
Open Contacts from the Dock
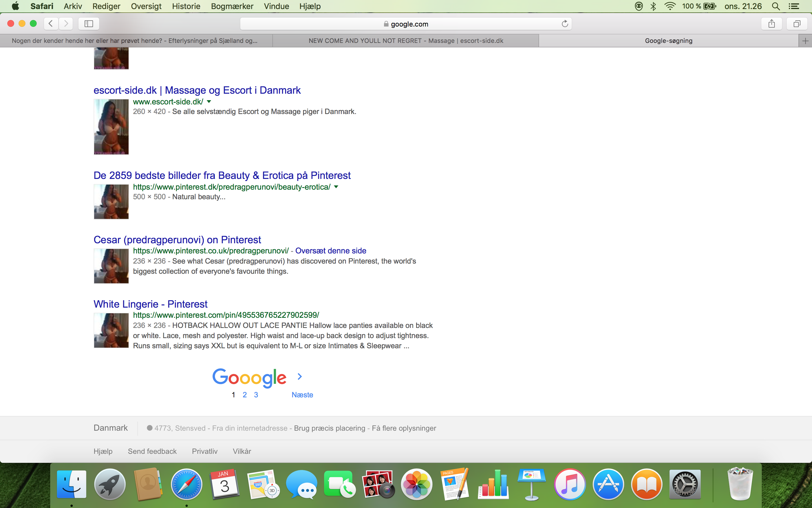[148, 484]
